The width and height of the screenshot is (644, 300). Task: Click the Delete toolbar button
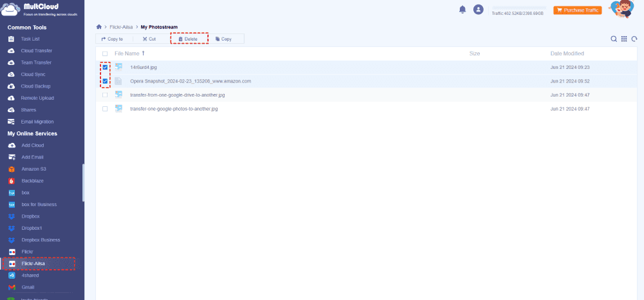[189, 39]
